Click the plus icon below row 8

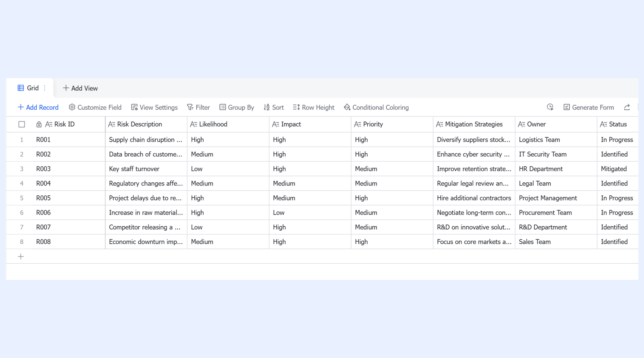pyautogui.click(x=21, y=257)
